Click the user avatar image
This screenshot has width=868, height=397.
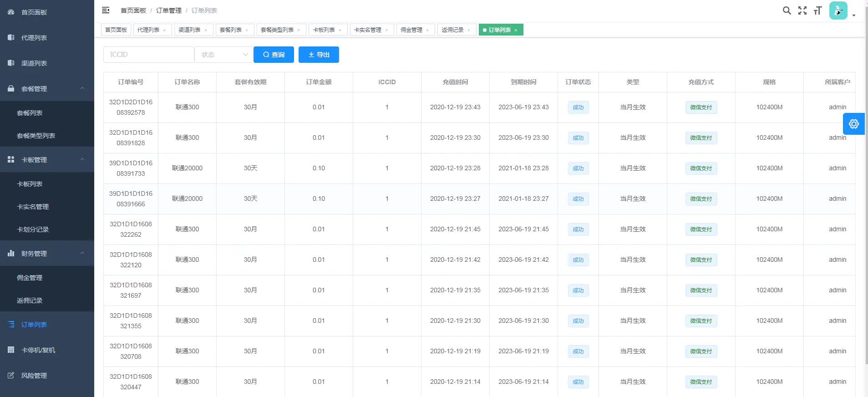tap(838, 10)
